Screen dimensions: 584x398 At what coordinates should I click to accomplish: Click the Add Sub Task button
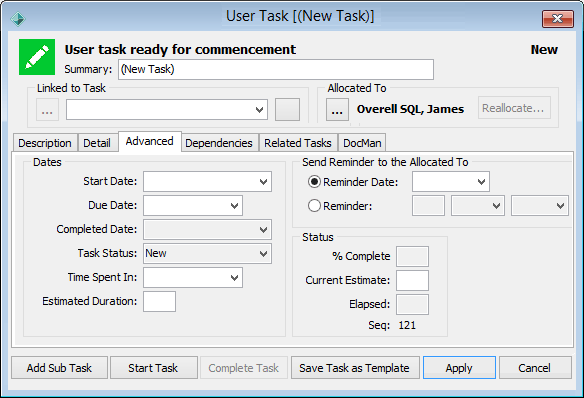[59, 368]
